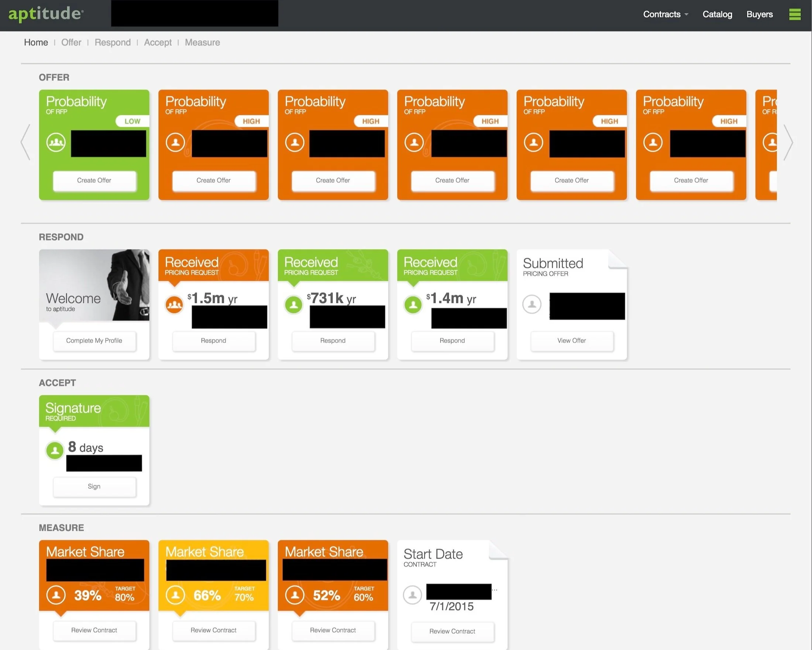812x650 pixels.
Task: Click the 8 days text
Action: point(86,447)
